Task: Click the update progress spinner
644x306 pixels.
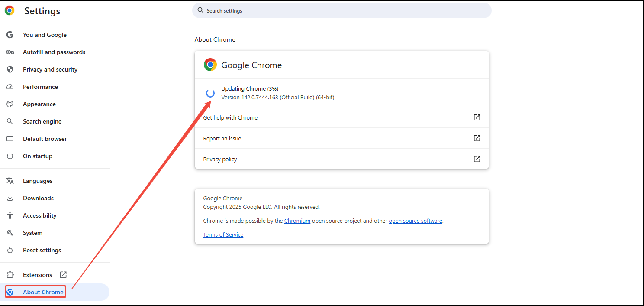Action: [x=210, y=93]
